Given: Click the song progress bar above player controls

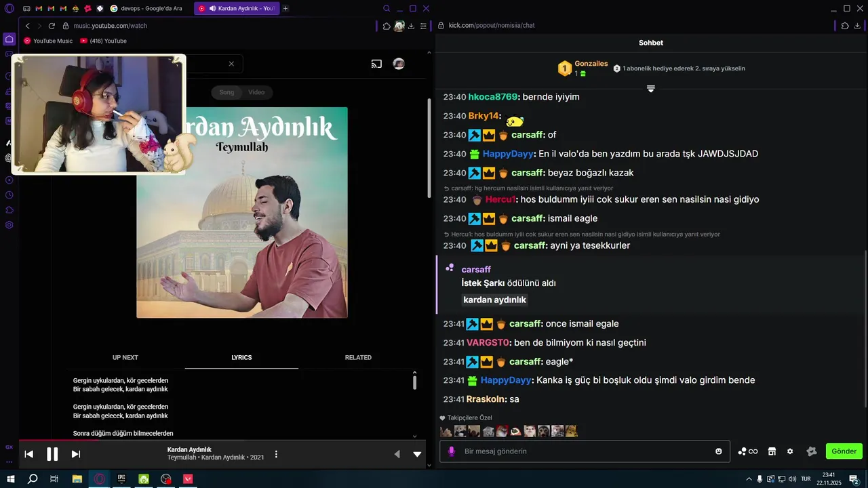Looking at the screenshot, I should 222,441.
